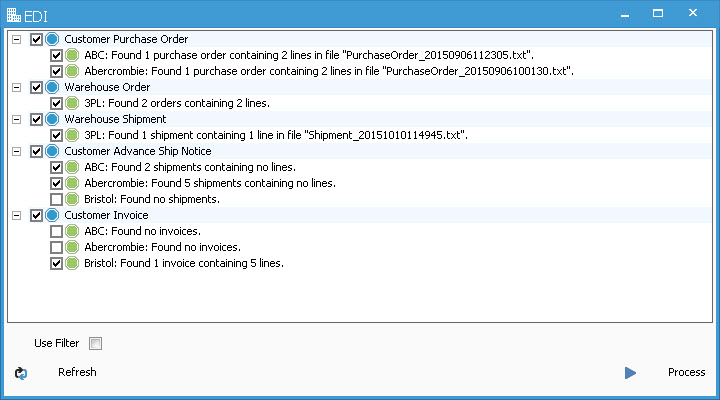Select row 'Abercrombie: Found 5 shipments containing no lines.'
This screenshot has height=400, width=720.
point(210,183)
